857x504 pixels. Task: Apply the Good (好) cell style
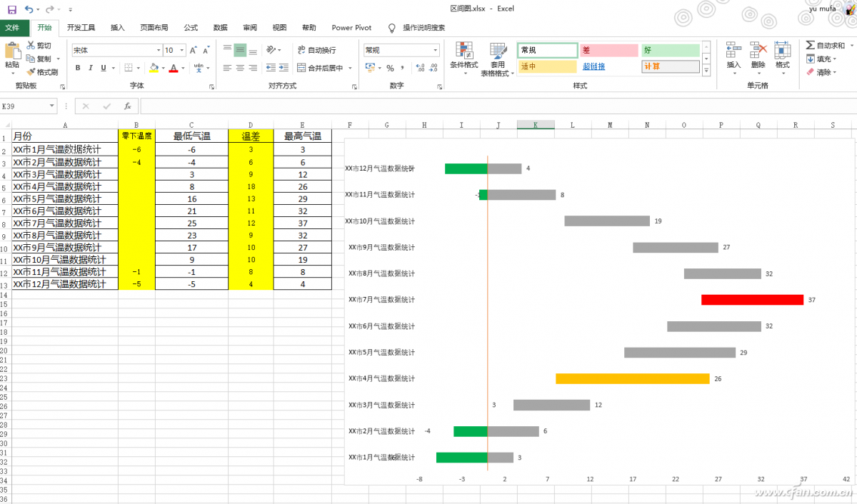click(671, 50)
